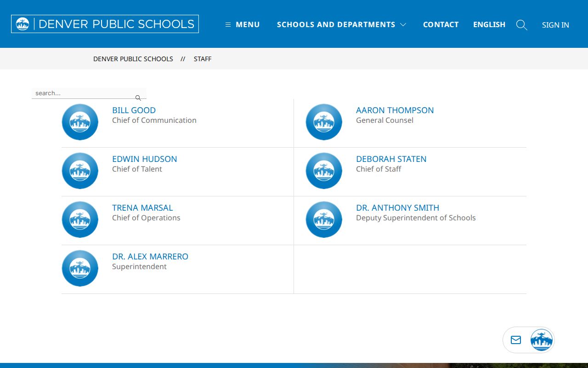The image size is (588, 368).
Task: Click 'General Counsel' title text
Action: 384,121
